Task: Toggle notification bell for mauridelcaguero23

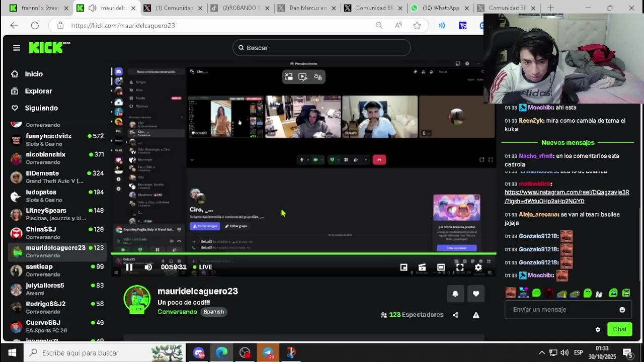Action: [x=455, y=294]
